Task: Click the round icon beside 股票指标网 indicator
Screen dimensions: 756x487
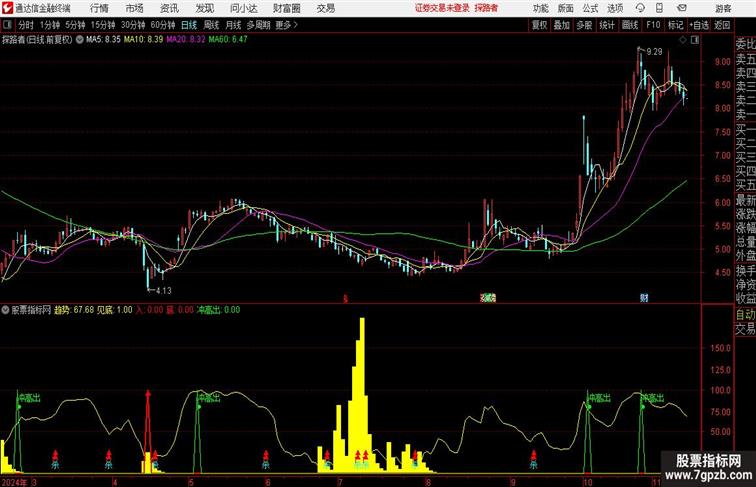Action: [x=5, y=310]
